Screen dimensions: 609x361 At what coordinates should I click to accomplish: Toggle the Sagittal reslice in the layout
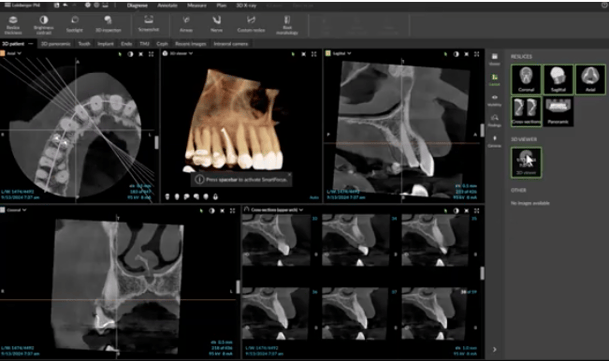pyautogui.click(x=558, y=79)
